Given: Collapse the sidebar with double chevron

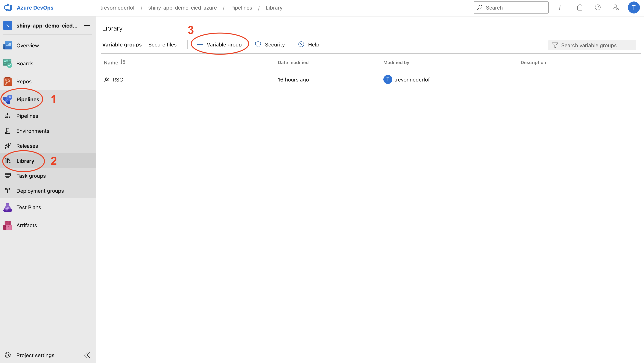Looking at the screenshot, I should point(87,355).
